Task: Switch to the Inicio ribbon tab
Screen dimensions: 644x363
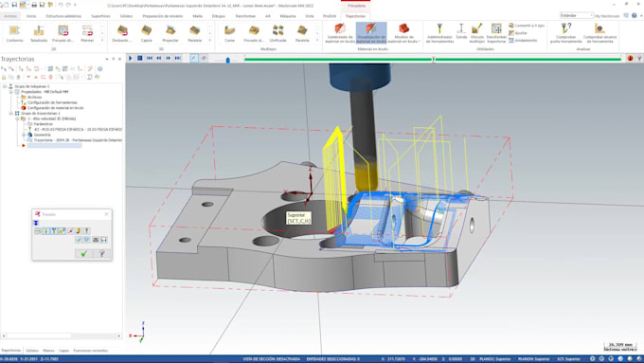Action: [x=31, y=16]
